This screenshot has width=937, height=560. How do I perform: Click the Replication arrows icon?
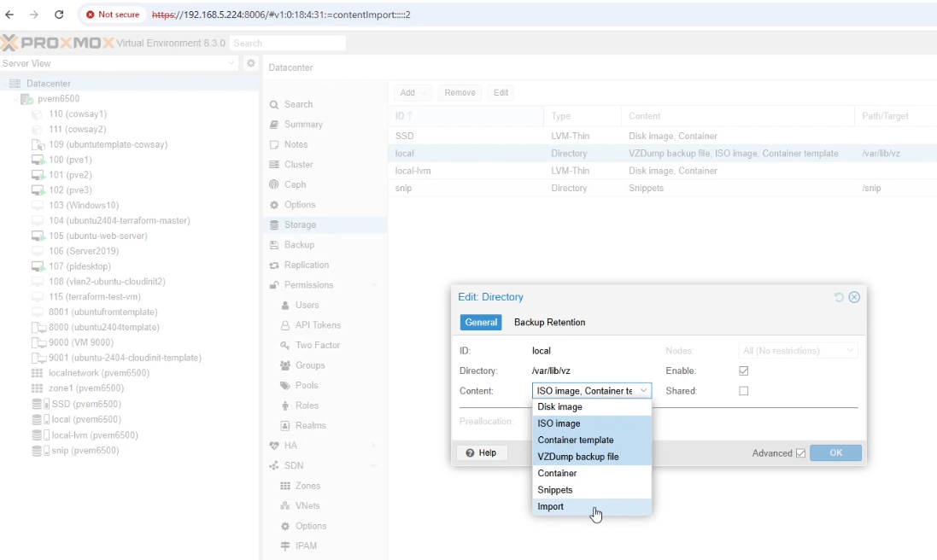coord(274,265)
